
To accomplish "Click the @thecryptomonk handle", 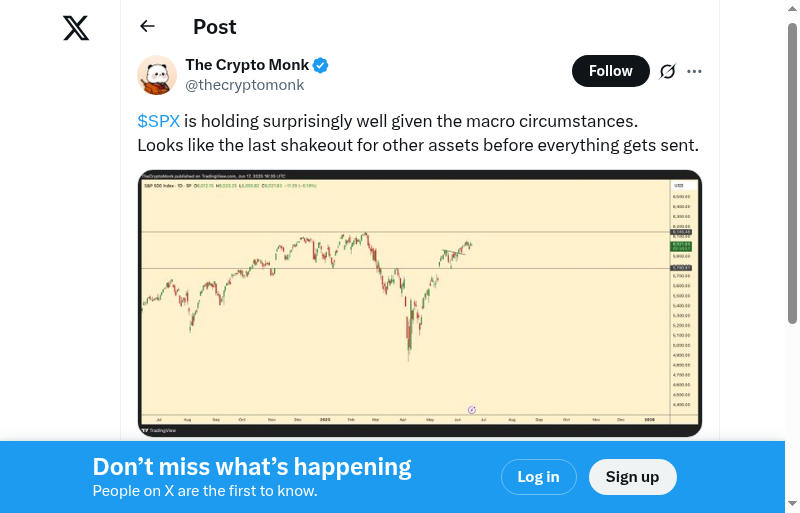I will click(245, 85).
